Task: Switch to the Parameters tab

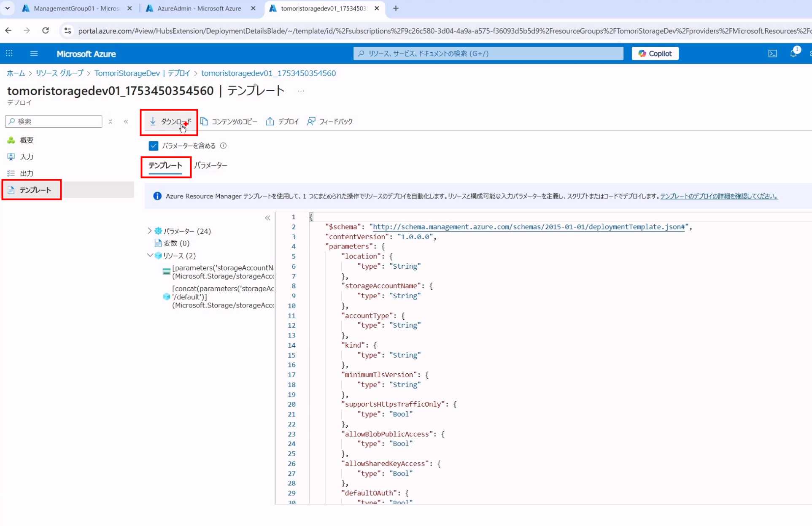Action: coord(210,165)
